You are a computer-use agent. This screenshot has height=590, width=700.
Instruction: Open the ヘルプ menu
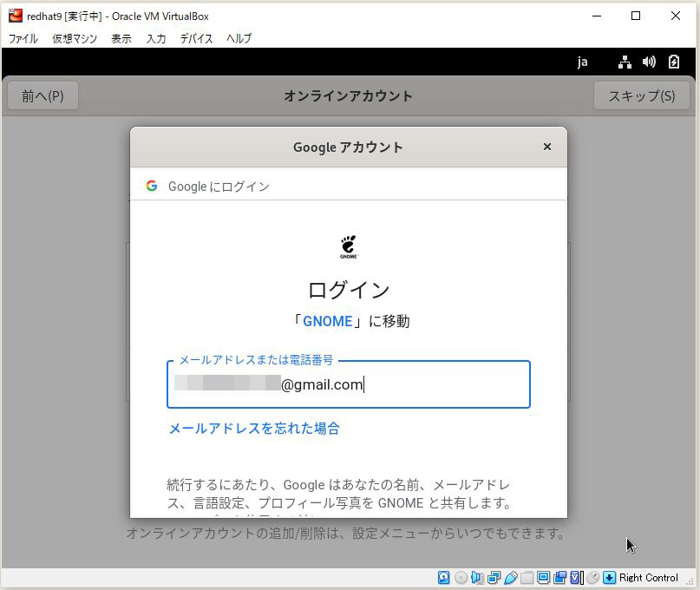[239, 39]
